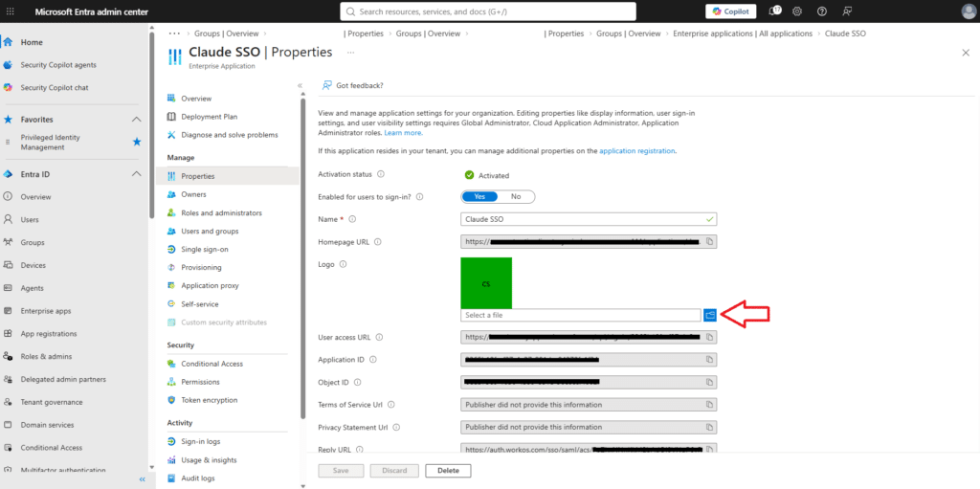Screen dimensions: 980x489
Task: Show info tooltip for Enabled for users to sign-in
Action: pos(420,196)
